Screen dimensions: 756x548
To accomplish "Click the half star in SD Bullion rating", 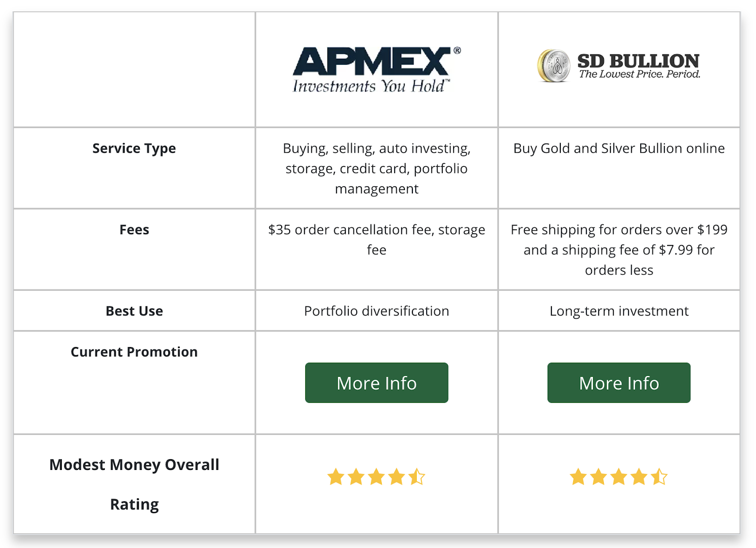I will 659,477.
